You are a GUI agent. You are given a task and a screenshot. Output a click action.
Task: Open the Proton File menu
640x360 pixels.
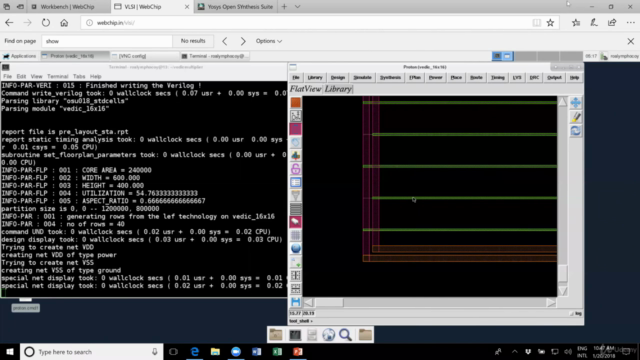[296, 78]
